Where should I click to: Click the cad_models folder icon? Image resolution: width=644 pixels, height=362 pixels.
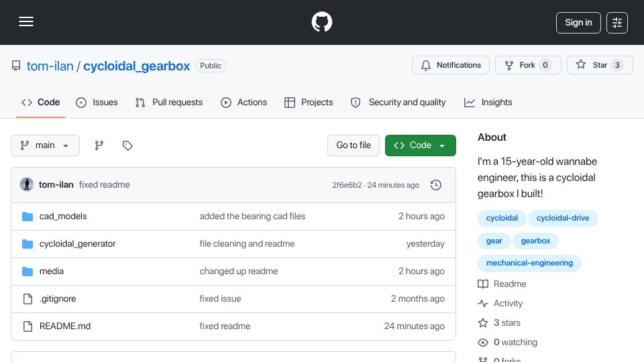(28, 217)
